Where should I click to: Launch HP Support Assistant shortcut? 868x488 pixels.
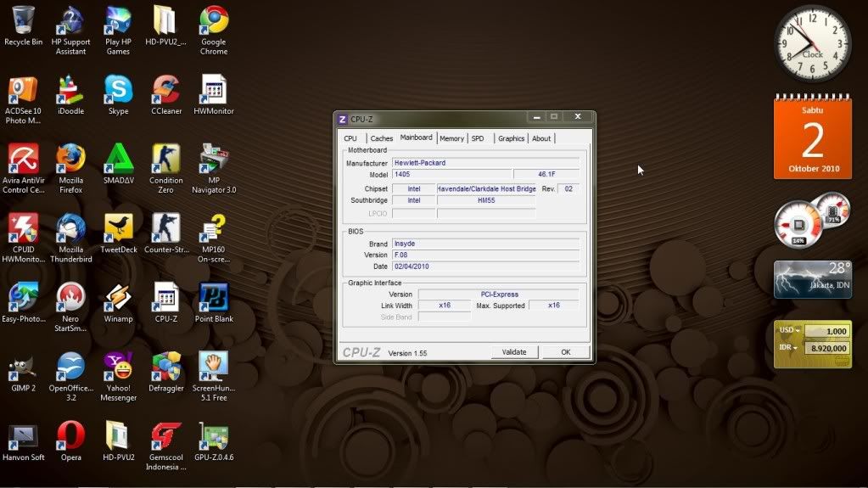[x=71, y=31]
